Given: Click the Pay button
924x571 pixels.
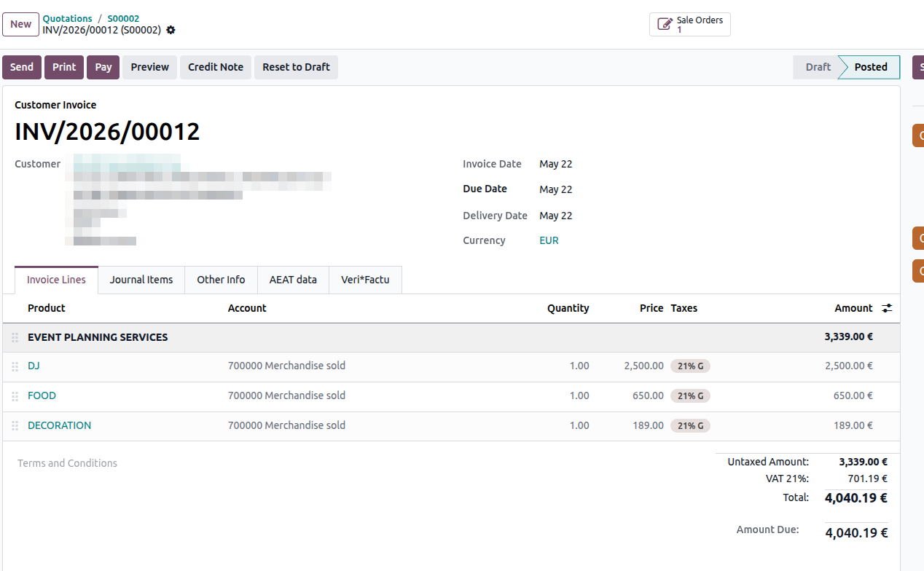Looking at the screenshot, I should [x=103, y=67].
